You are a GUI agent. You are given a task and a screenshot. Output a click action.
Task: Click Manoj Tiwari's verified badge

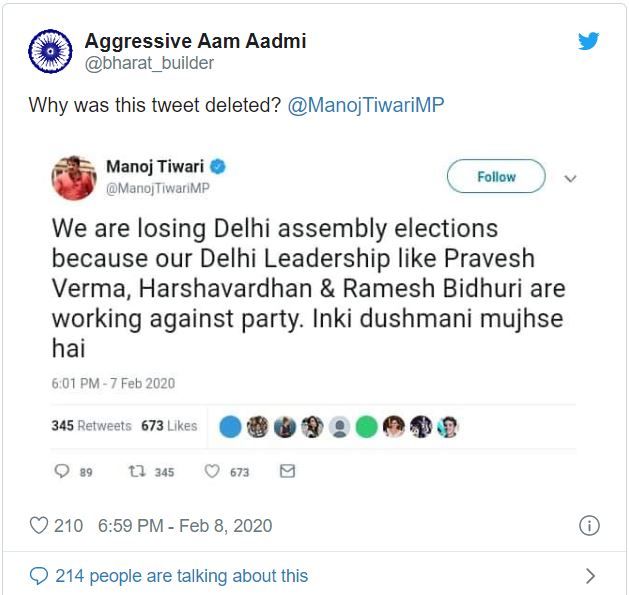[x=215, y=166]
